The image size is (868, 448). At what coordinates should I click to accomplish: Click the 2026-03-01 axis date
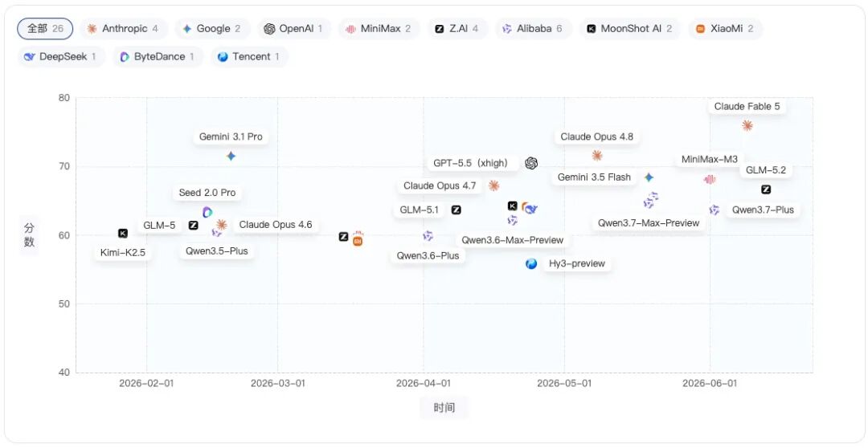(x=277, y=383)
